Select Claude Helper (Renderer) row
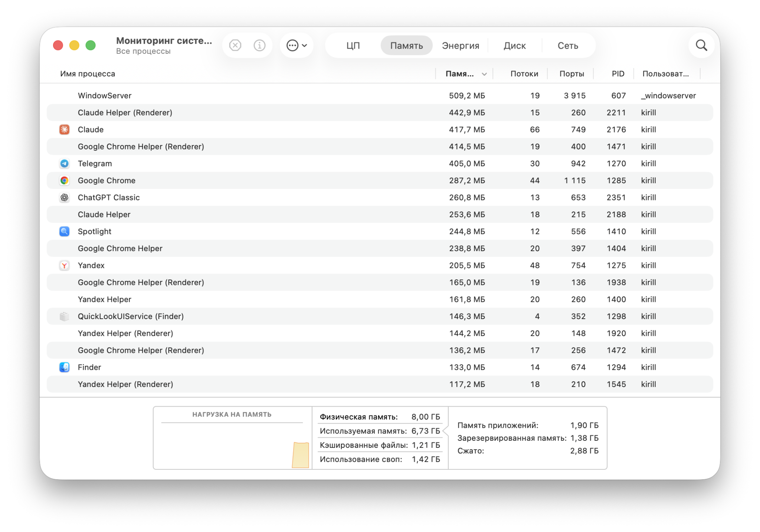Image resolution: width=760 pixels, height=532 pixels. (380, 112)
